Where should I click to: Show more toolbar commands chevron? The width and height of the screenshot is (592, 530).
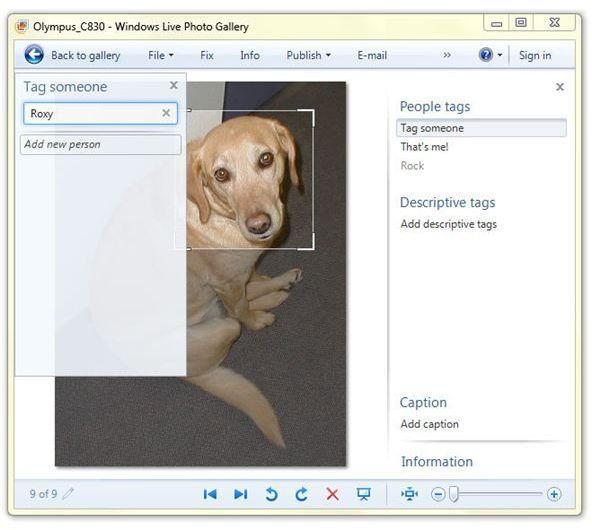(x=447, y=55)
